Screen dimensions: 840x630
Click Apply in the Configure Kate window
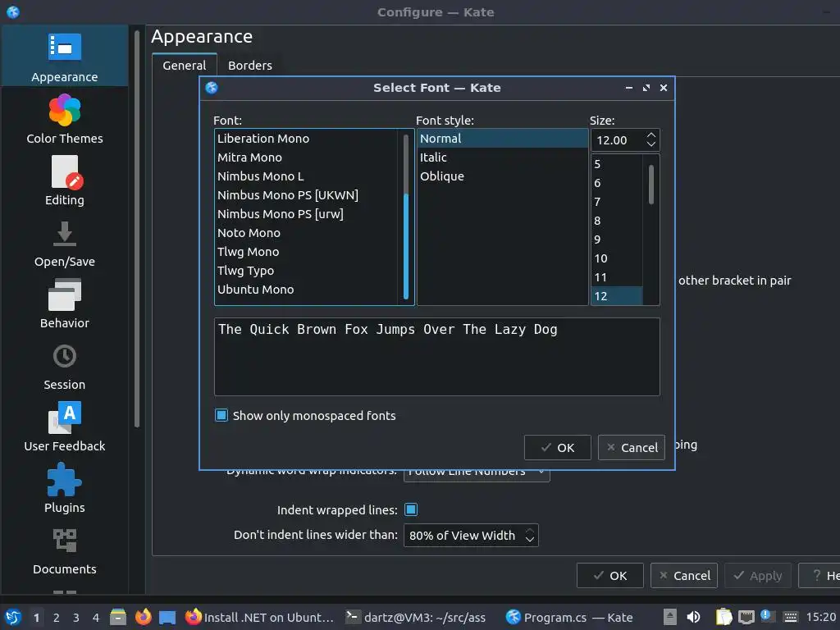(x=757, y=575)
